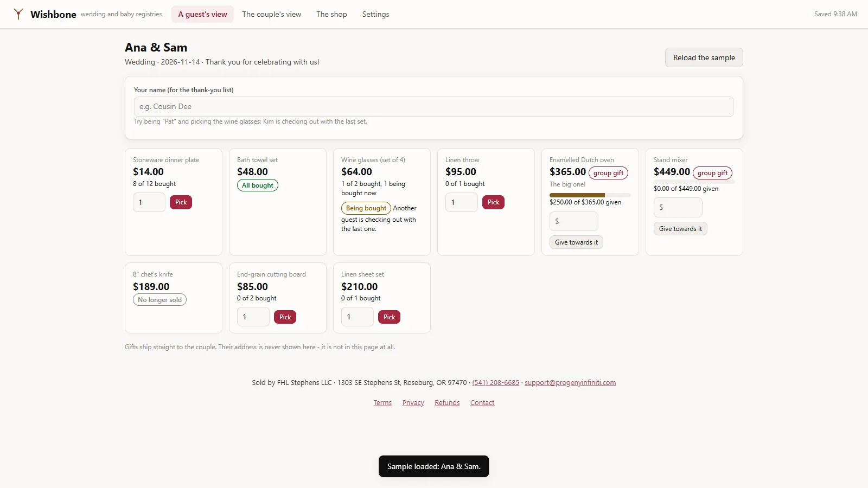Click the Wishbone logo icon
This screenshot has height=488, width=868.
point(18,14)
